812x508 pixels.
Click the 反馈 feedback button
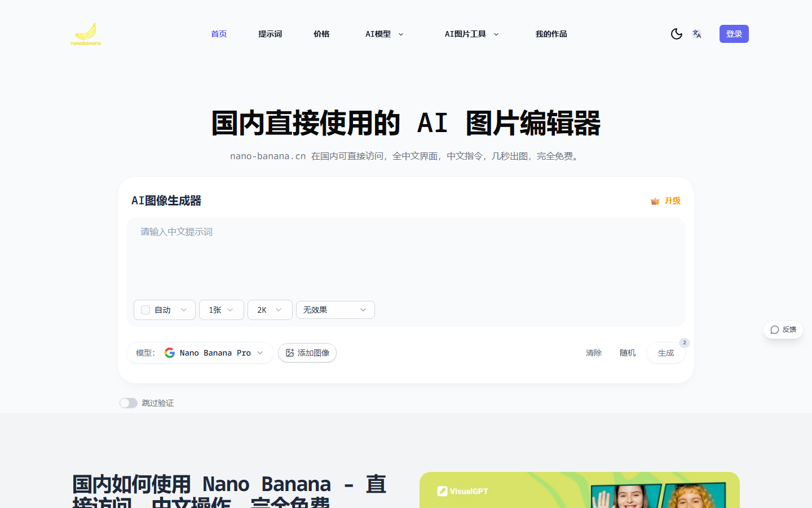(x=783, y=330)
